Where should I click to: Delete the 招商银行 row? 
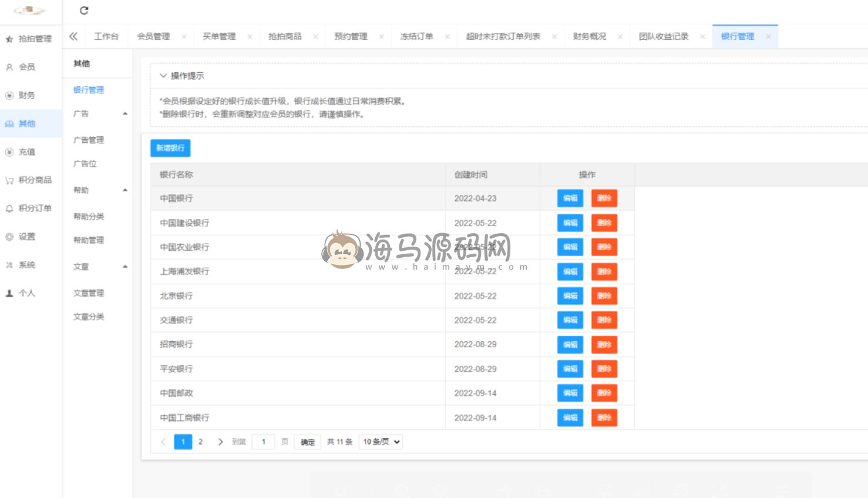pos(604,345)
